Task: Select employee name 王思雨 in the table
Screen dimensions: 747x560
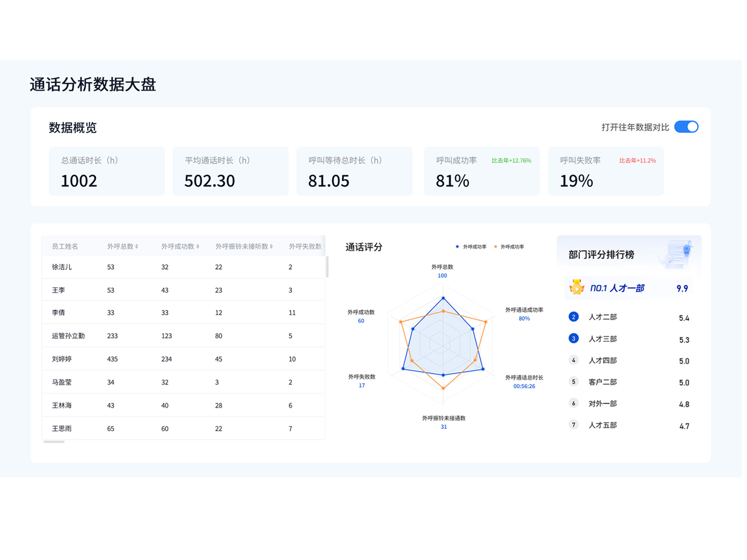Action: (x=62, y=428)
